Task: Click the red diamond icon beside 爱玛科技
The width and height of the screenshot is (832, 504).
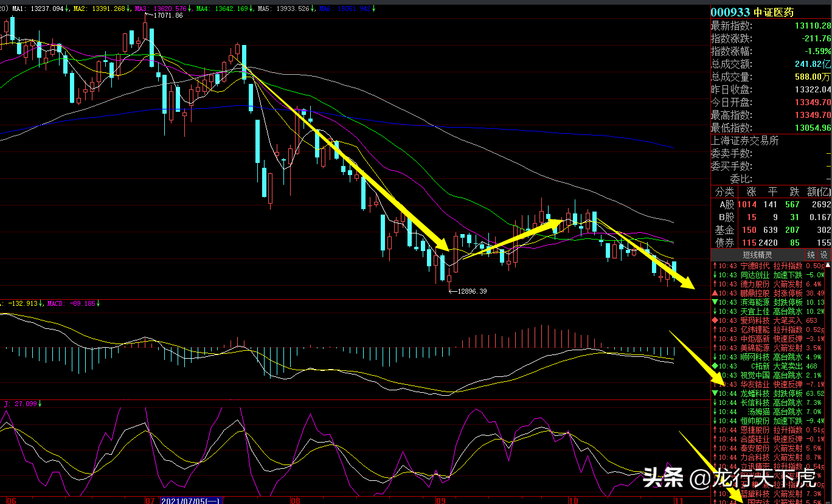Action: click(x=715, y=320)
